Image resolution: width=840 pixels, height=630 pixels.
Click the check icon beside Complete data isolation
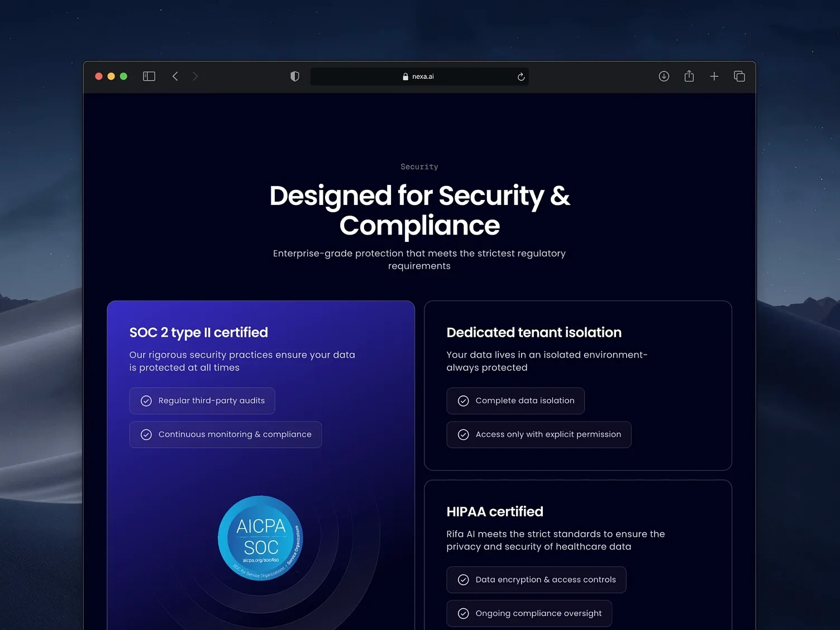(464, 401)
